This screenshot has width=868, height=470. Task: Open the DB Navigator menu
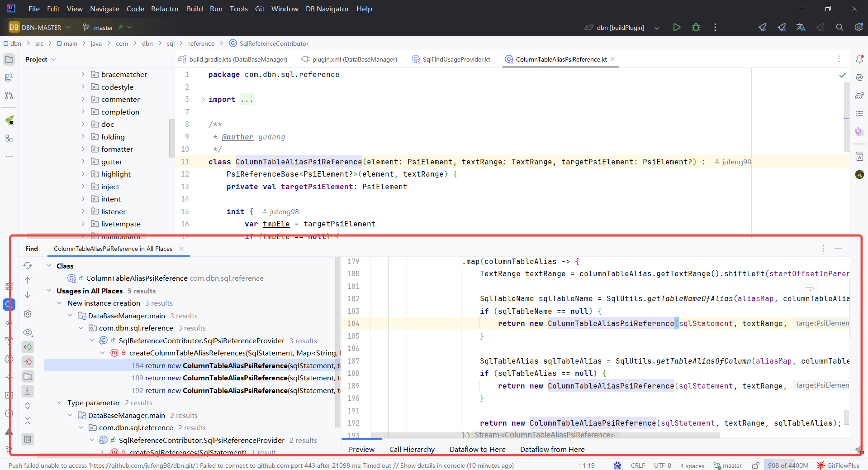[327, 9]
